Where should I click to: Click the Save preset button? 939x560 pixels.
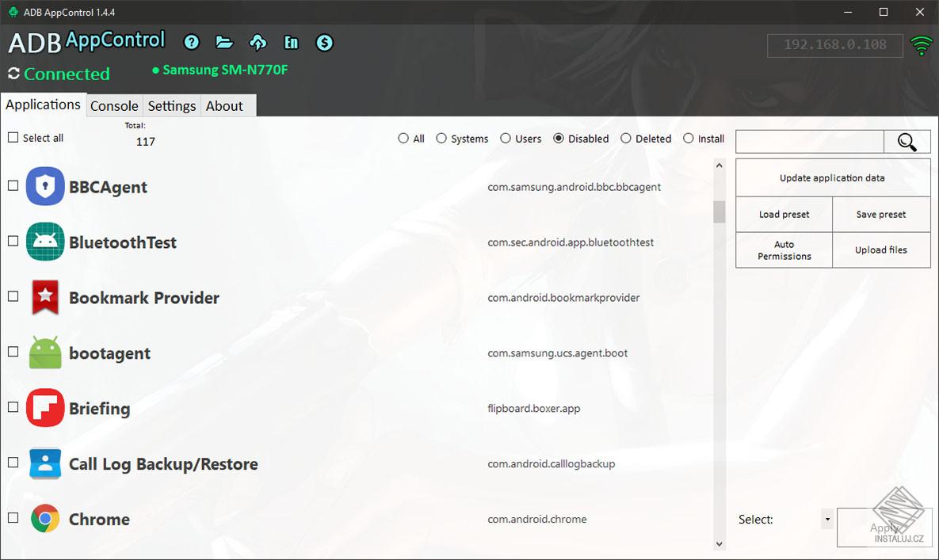point(881,214)
